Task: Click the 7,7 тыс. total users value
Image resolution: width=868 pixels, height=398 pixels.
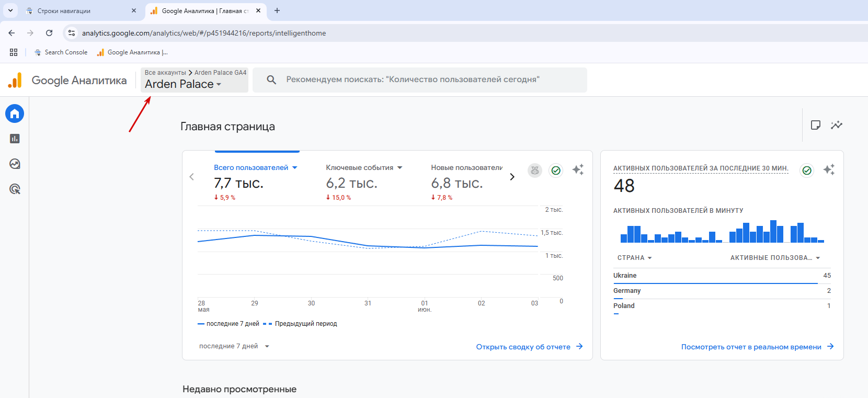Action: click(238, 183)
